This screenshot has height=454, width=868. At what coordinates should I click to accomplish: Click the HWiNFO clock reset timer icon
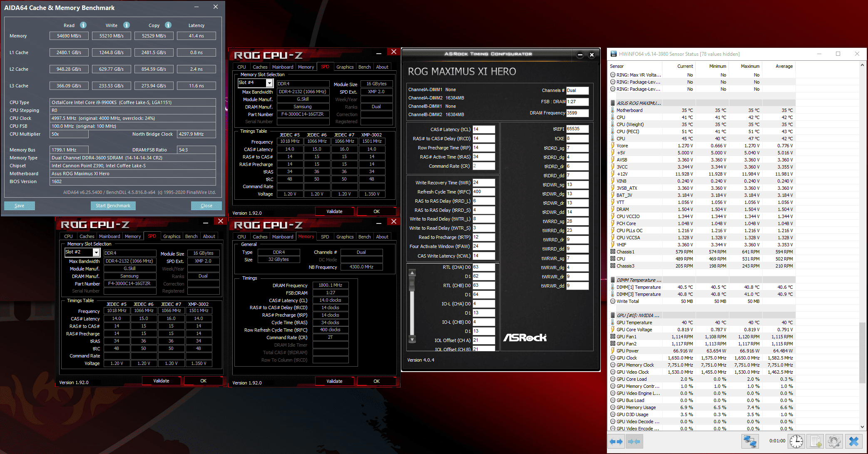pos(796,442)
